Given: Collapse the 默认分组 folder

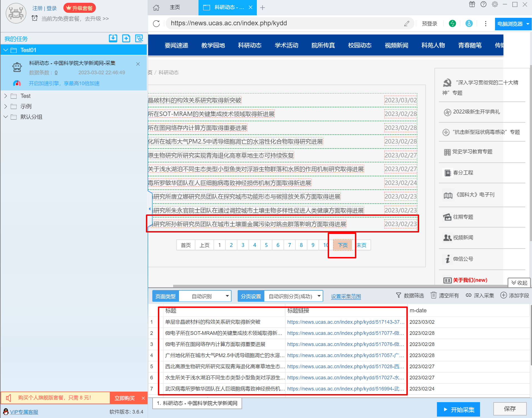Looking at the screenshot, I should click(x=6, y=117).
